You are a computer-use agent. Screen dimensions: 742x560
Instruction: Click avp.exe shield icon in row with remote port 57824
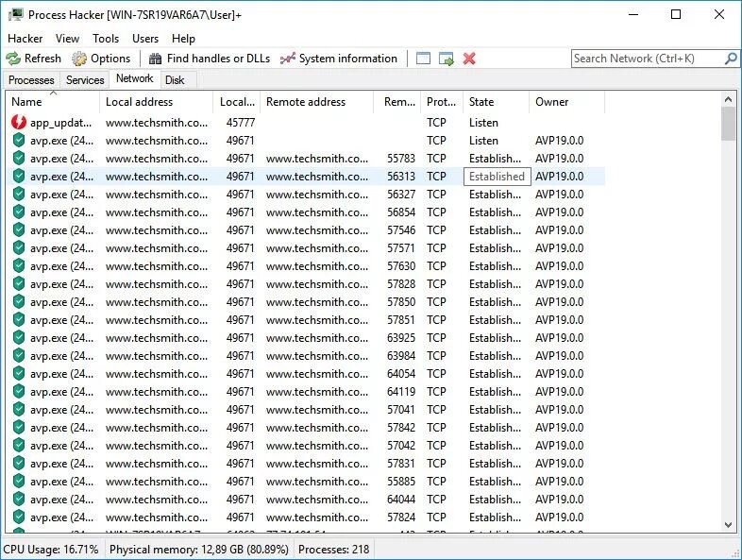coord(19,518)
